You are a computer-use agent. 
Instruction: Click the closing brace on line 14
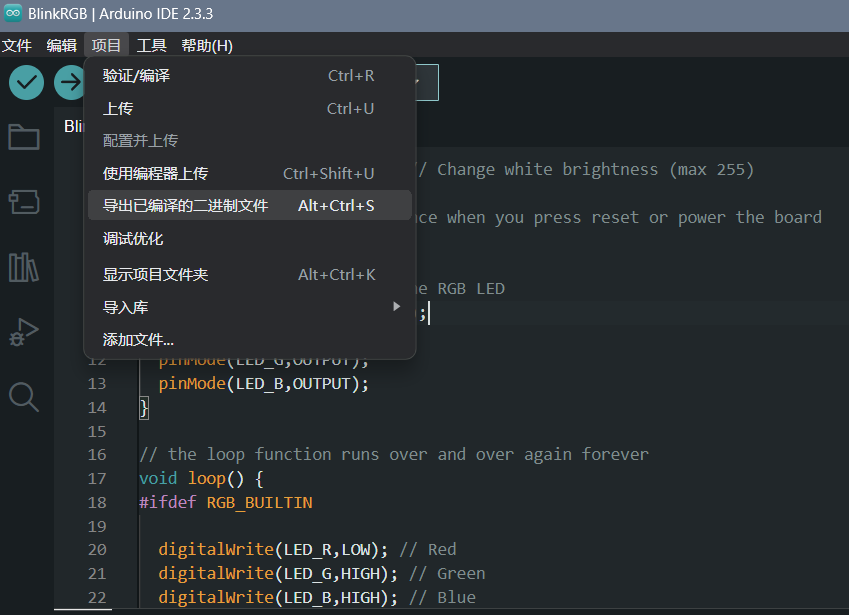coord(143,408)
